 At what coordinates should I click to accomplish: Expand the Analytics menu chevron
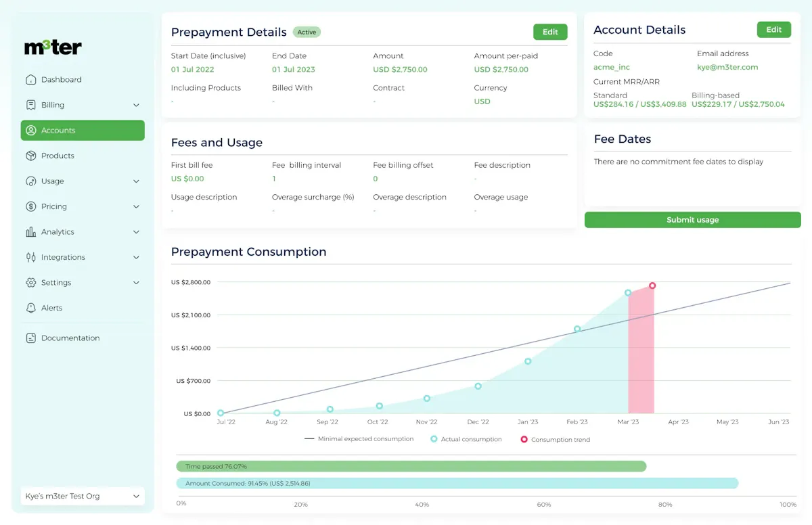(136, 232)
